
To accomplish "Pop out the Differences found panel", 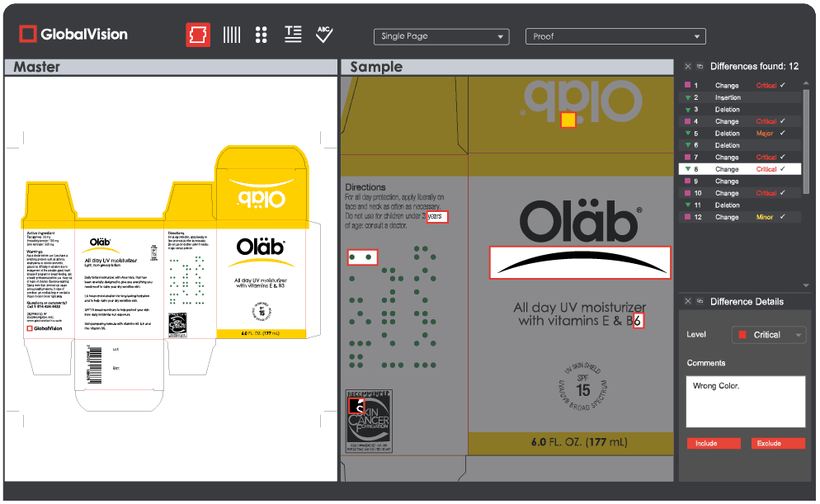I will pos(700,66).
